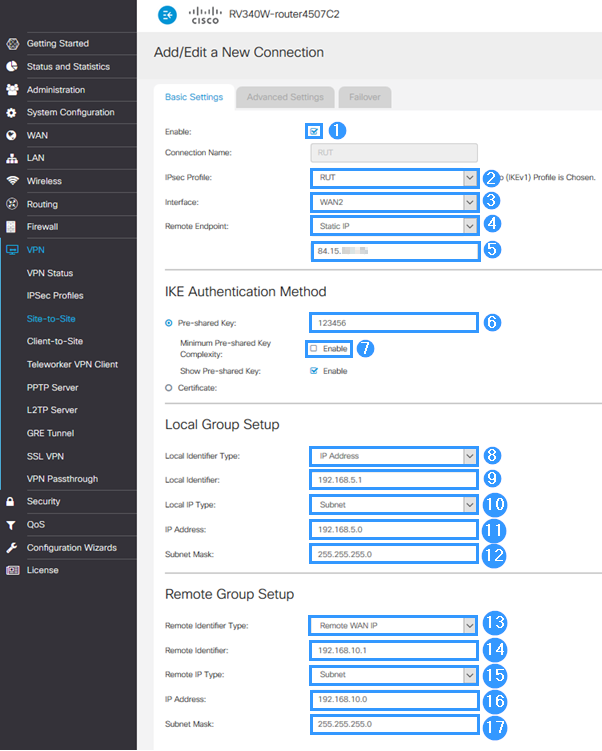Click the Local Identifier input field

393,480
